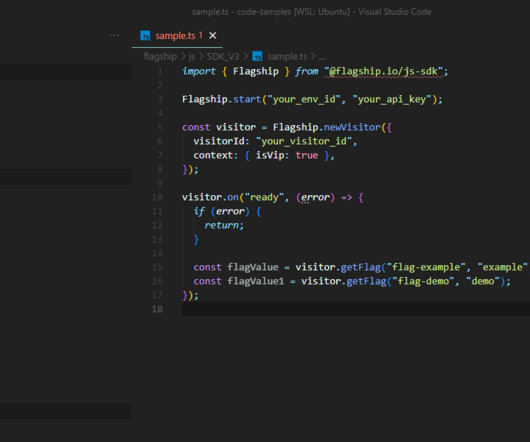Click the import keyword on line 1
Screen dimensions: 530x442
[x=199, y=71]
